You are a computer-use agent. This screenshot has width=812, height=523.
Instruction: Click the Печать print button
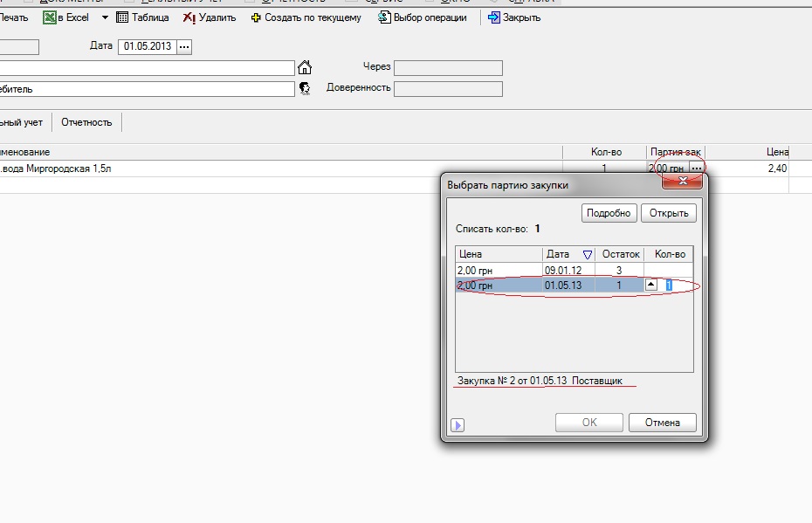[13, 17]
